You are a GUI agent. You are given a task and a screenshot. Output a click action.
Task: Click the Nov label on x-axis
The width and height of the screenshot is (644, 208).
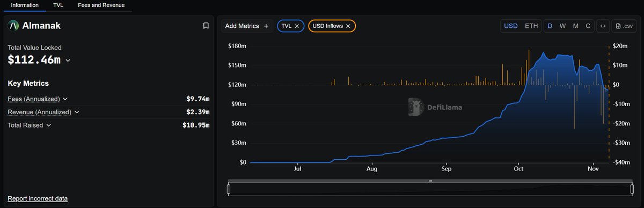click(593, 169)
